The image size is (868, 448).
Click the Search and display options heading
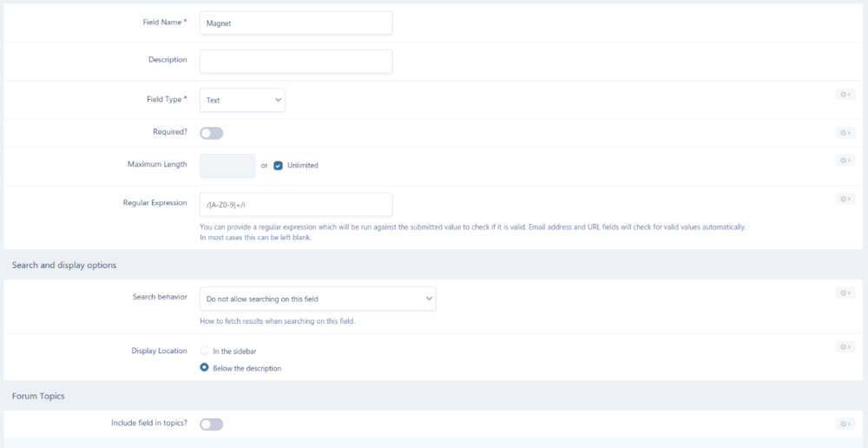coord(64,265)
